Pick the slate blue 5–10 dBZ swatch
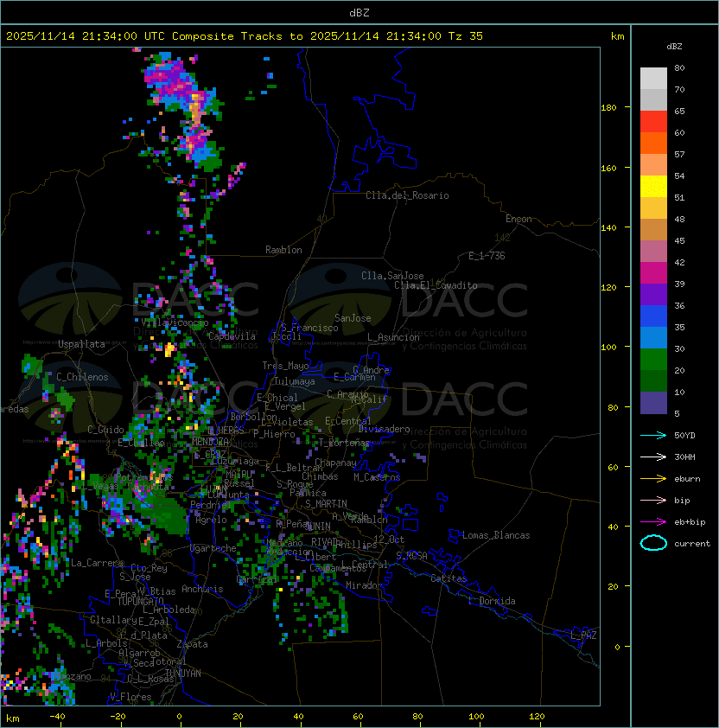Screen dimensions: 719x728 tap(653, 403)
